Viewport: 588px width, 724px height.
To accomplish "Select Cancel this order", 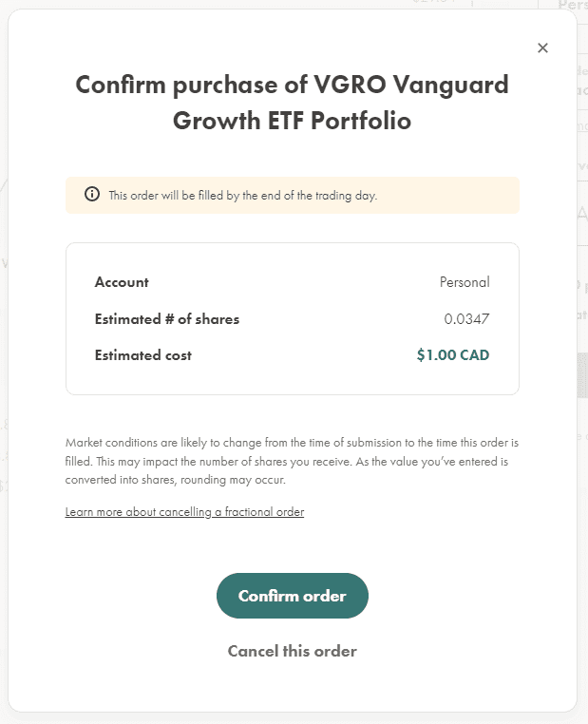I will click(293, 651).
